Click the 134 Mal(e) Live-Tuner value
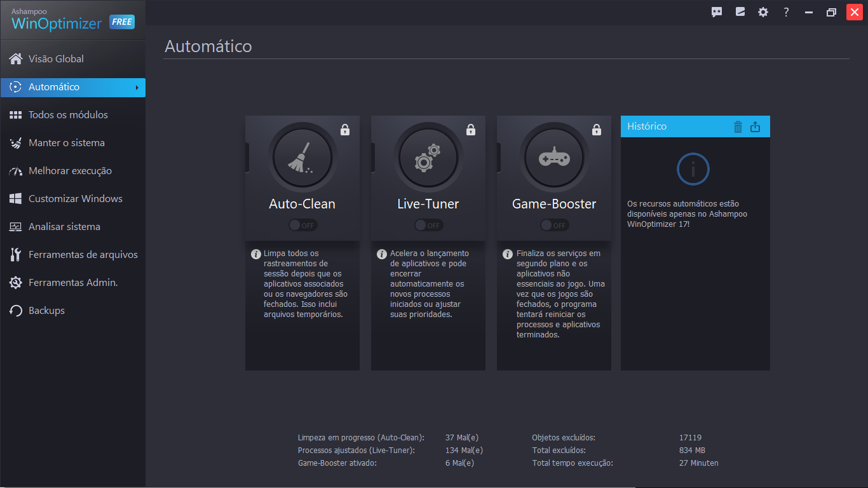 (465, 451)
